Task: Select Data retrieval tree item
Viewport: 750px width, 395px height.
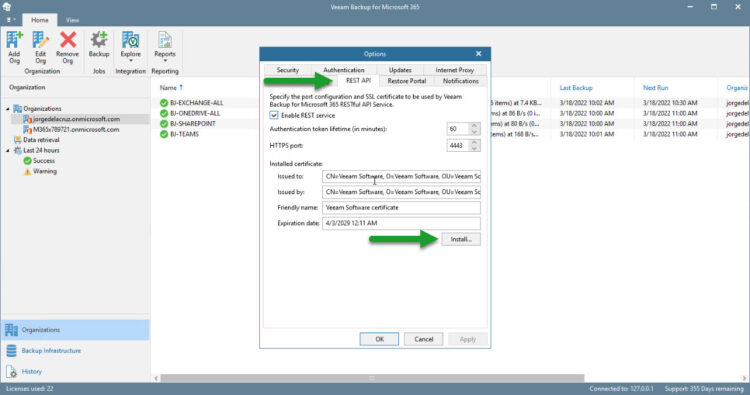Action: (41, 140)
